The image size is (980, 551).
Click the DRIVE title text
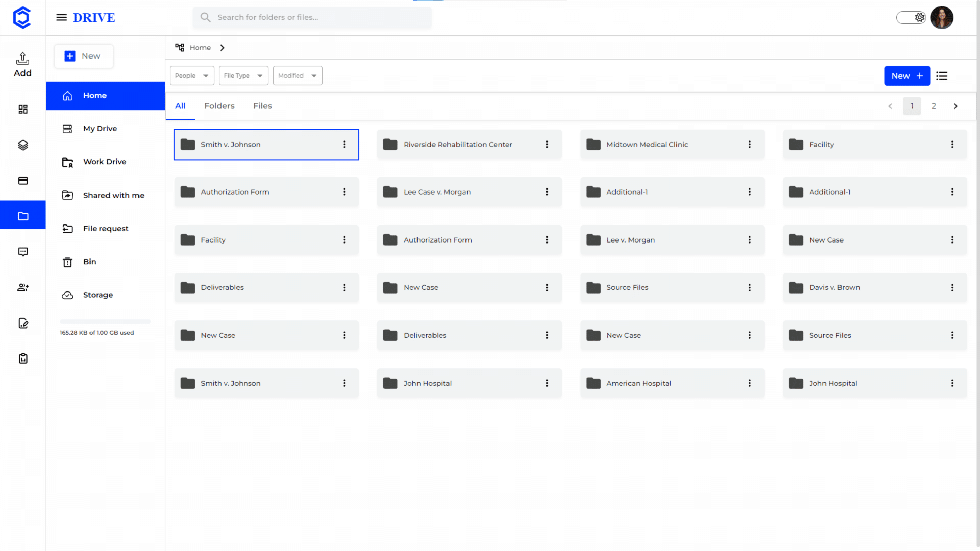pos(94,17)
